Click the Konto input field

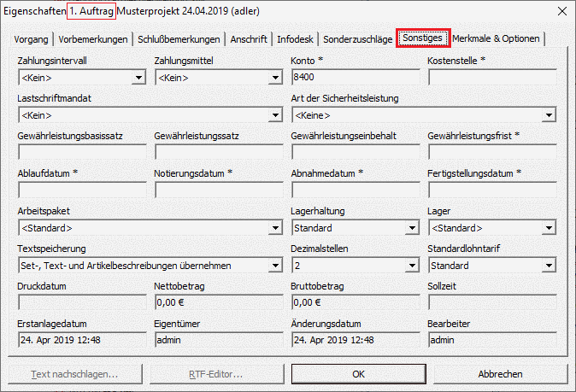[356, 77]
